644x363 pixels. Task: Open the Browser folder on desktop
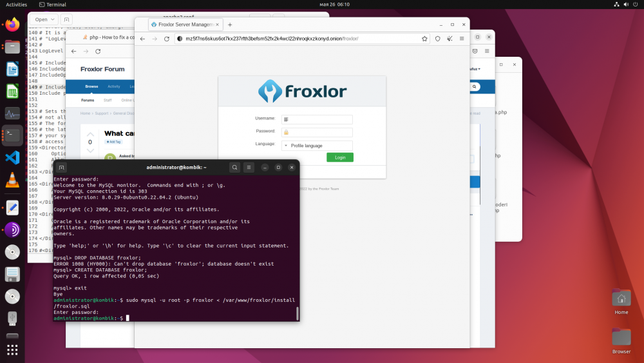coord(621,341)
